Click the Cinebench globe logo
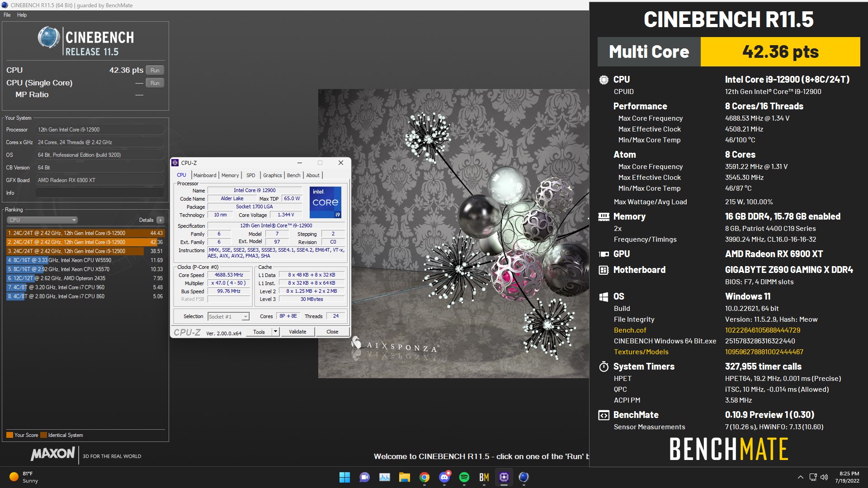The image size is (868, 488). click(x=49, y=38)
